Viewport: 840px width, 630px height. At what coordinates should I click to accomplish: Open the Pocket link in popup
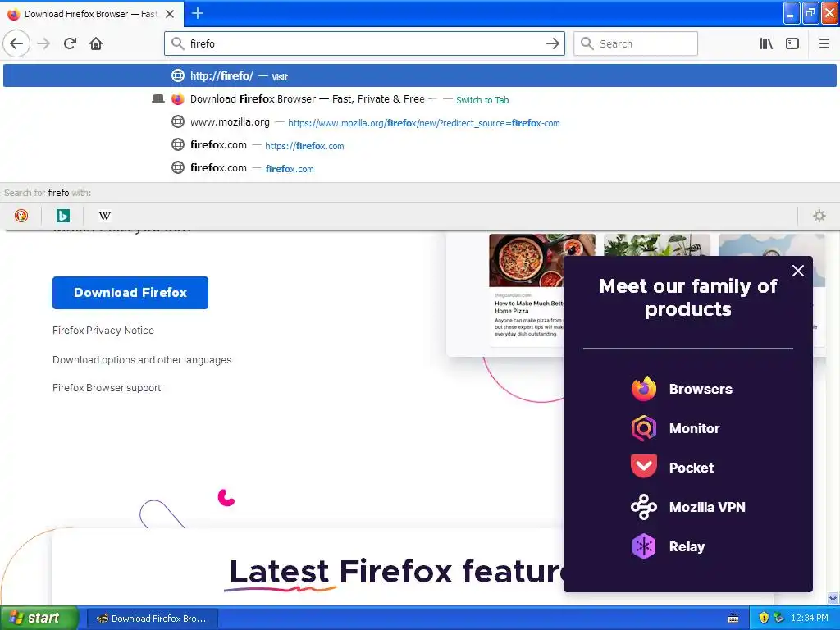point(691,468)
